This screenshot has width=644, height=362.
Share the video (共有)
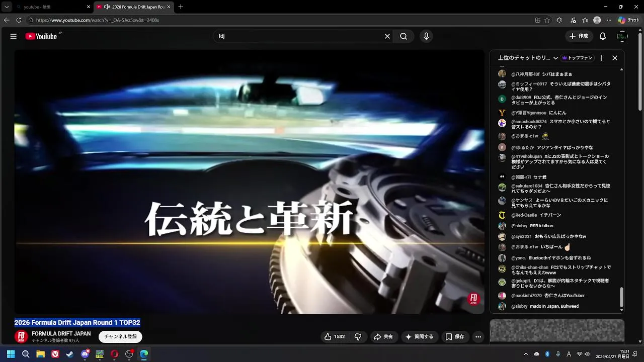(x=383, y=337)
